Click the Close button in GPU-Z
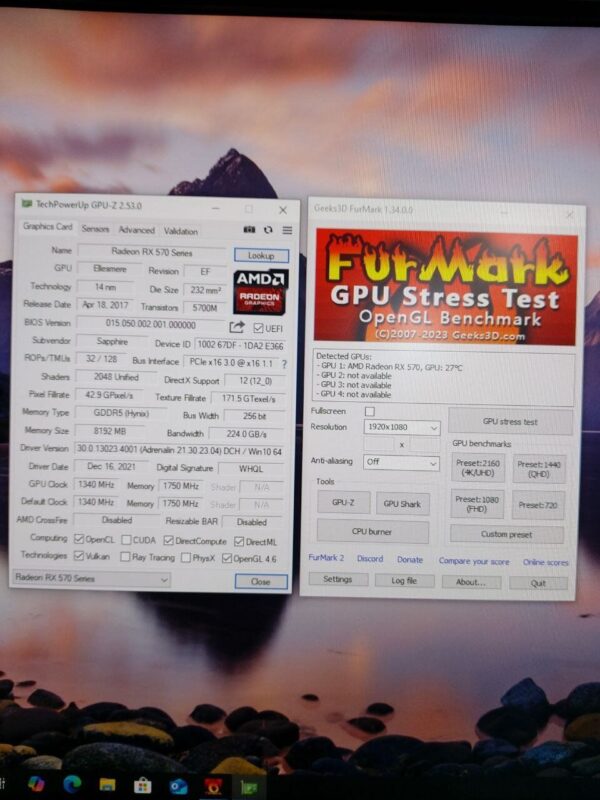 [261, 582]
